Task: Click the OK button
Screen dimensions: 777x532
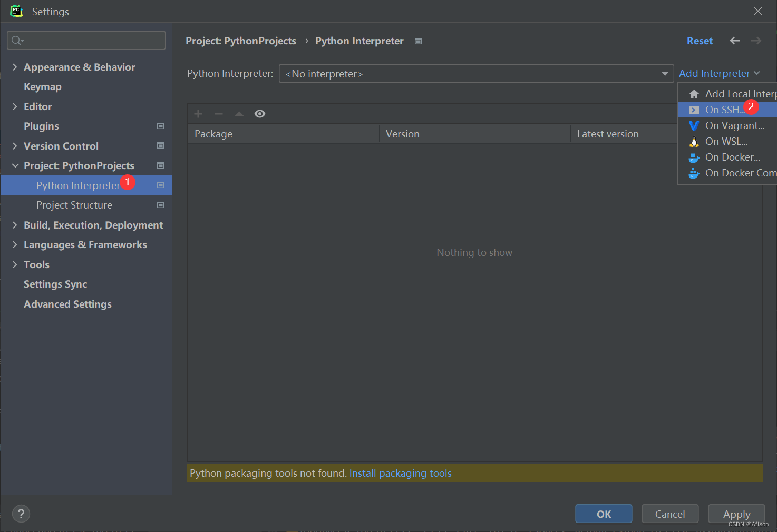Action: click(604, 514)
